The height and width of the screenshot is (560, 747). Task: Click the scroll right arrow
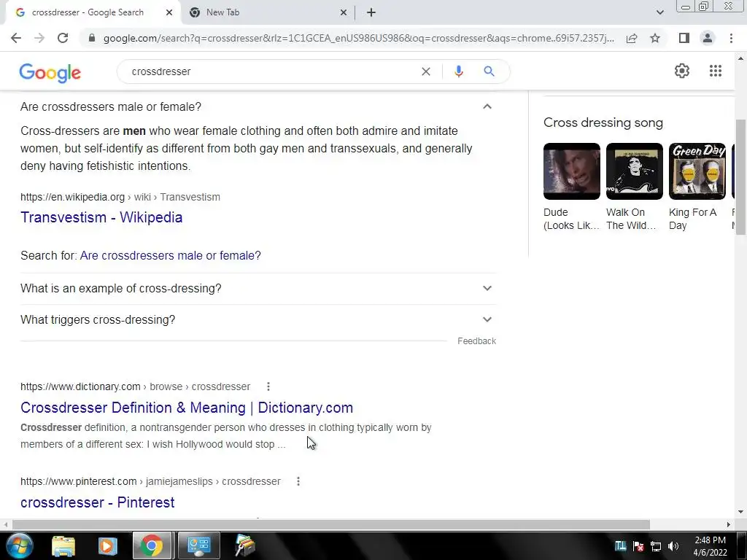pyautogui.click(x=729, y=524)
